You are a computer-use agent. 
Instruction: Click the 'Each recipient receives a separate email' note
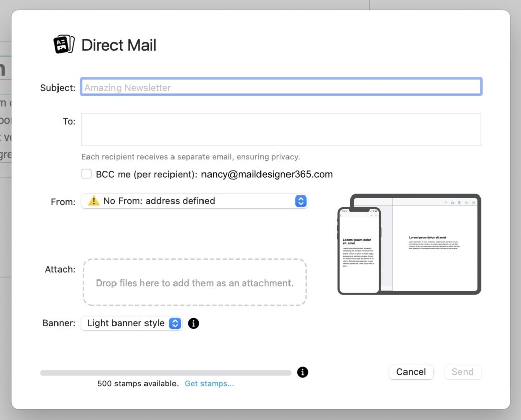click(191, 157)
